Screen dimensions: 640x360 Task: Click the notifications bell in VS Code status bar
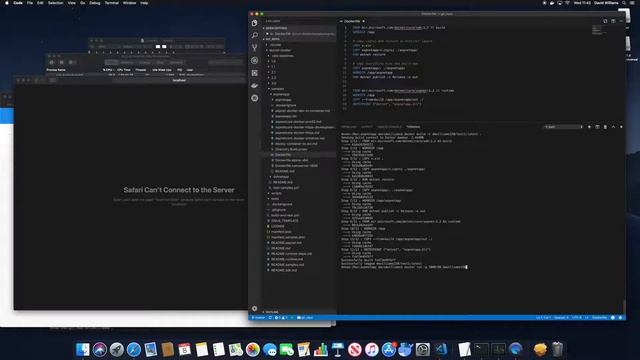[620, 318]
